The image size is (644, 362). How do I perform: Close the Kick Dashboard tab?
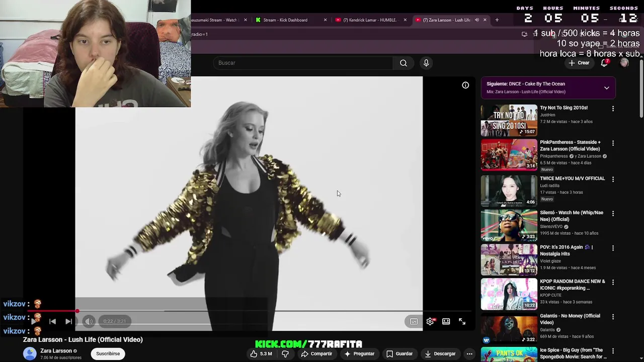325,20
